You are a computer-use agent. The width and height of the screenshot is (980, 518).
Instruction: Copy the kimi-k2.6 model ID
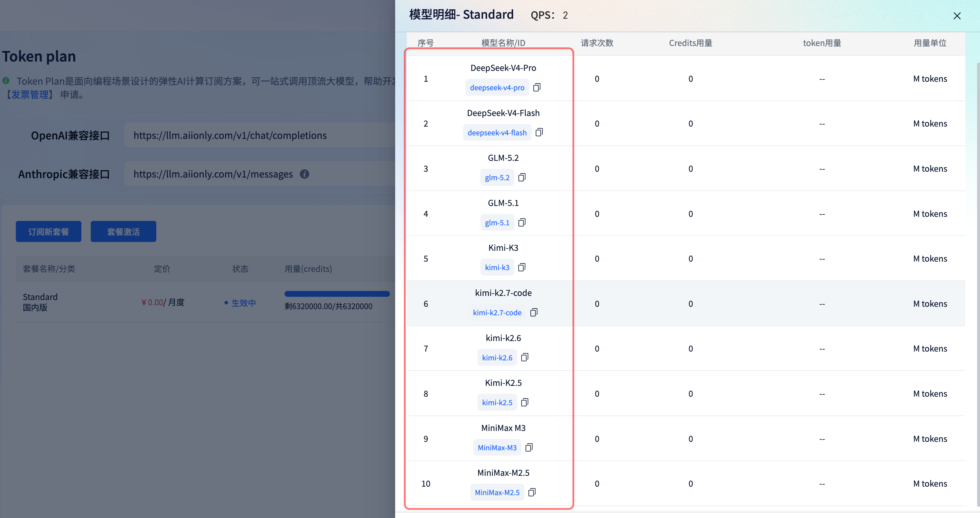(x=525, y=357)
